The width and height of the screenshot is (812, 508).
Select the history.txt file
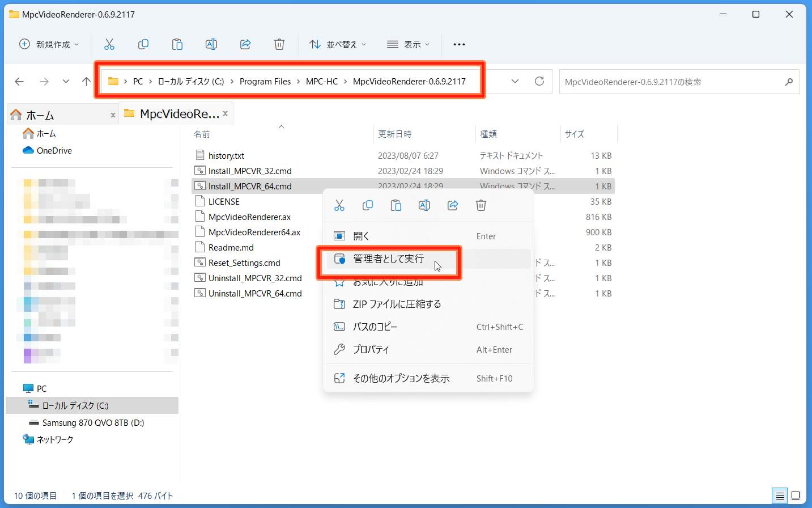tap(226, 156)
